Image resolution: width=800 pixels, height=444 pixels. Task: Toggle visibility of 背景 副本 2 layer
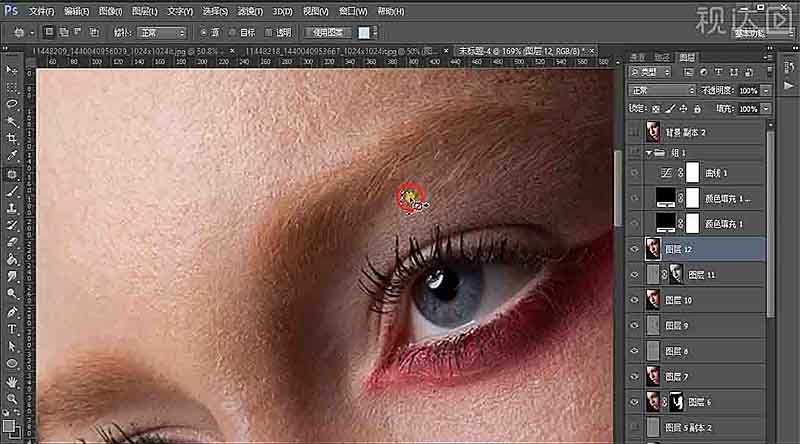tap(634, 132)
